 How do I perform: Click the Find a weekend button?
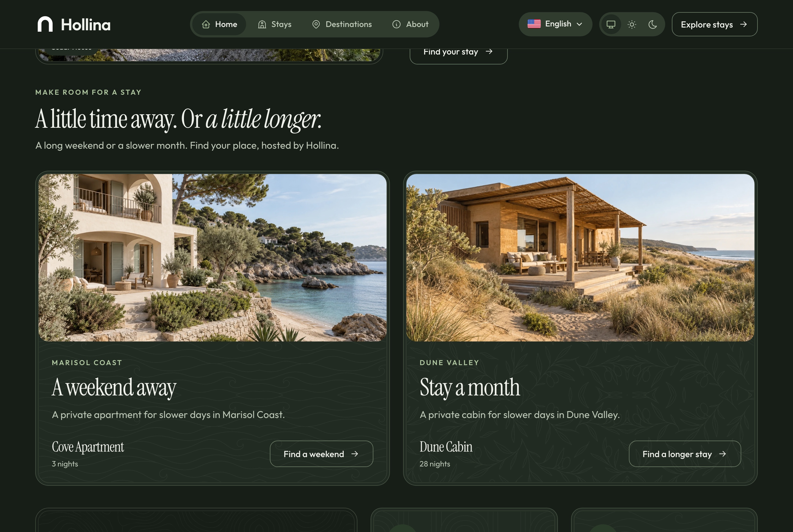click(x=321, y=454)
